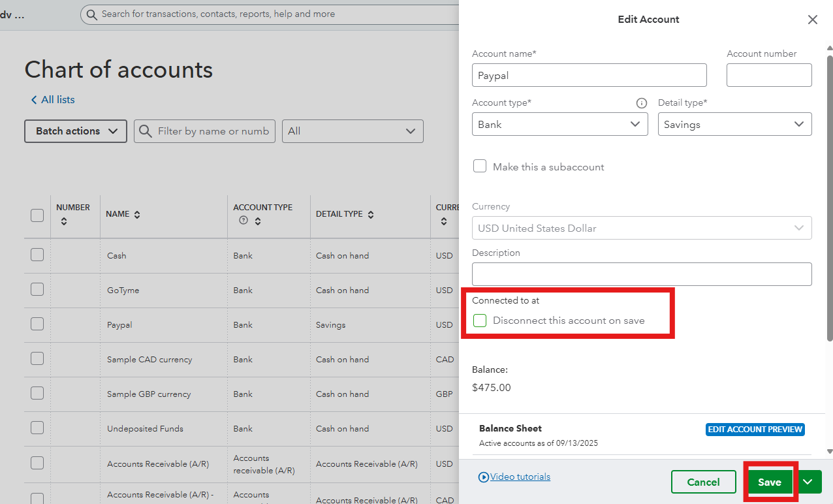Click the Cancel button
Viewport: 833px width, 504px height.
pyautogui.click(x=703, y=482)
